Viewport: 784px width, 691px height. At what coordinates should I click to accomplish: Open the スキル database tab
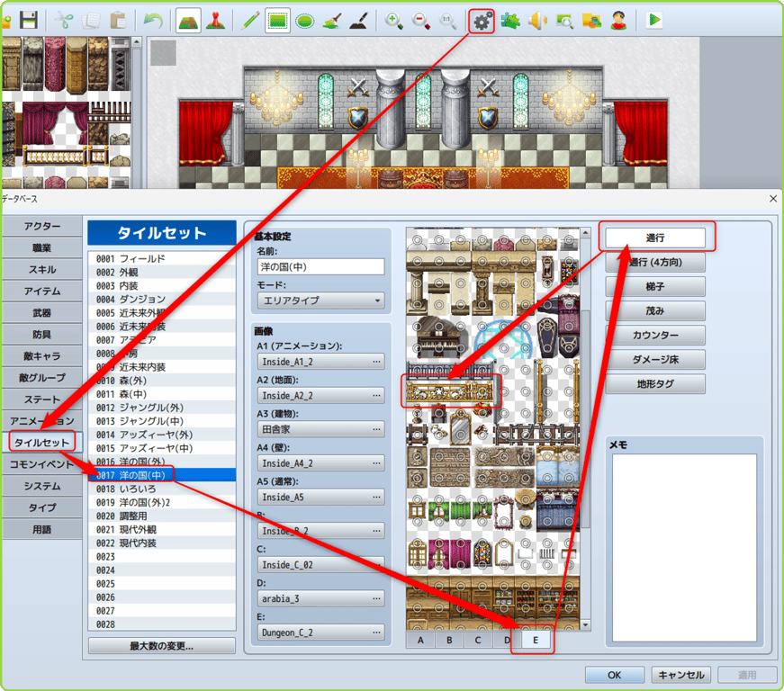[42, 269]
